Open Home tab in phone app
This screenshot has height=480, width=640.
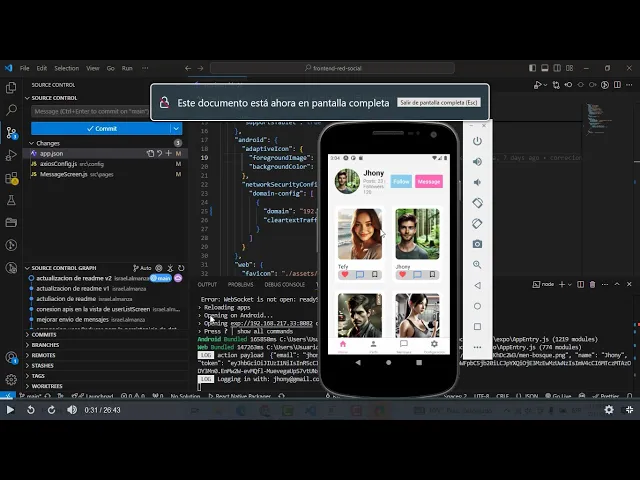[x=343, y=346]
